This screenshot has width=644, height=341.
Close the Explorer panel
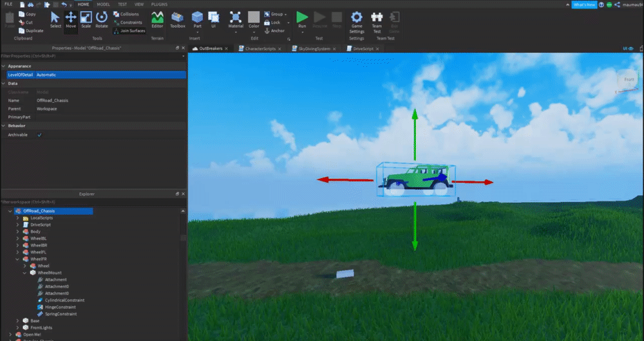point(183,194)
